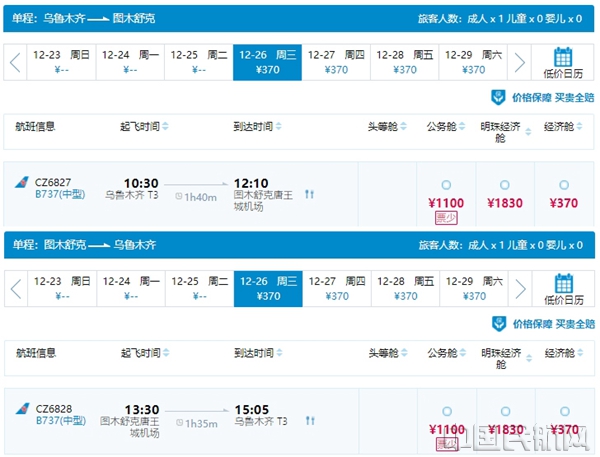
Task: Open low-price calendar icon in bottom section
Action: tap(563, 283)
